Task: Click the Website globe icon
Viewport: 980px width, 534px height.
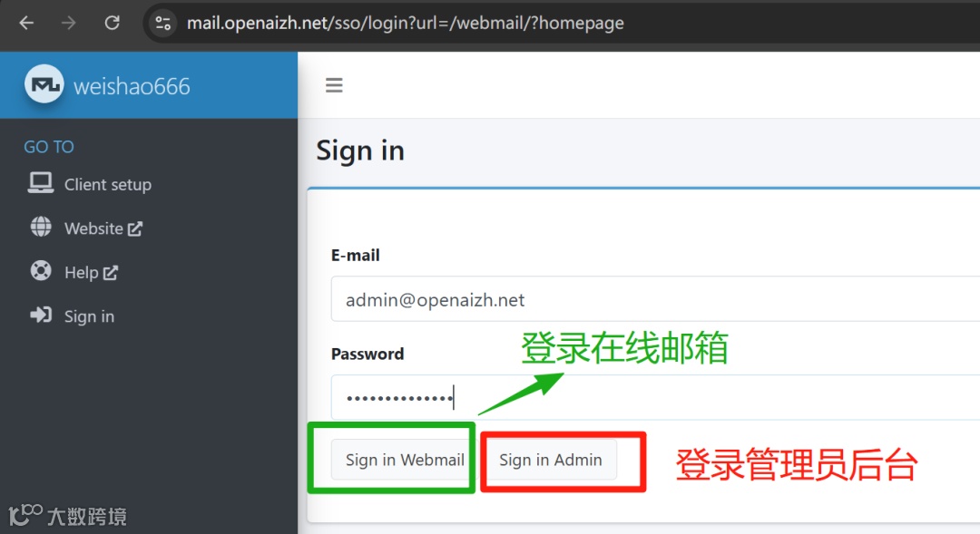Action: click(x=41, y=227)
